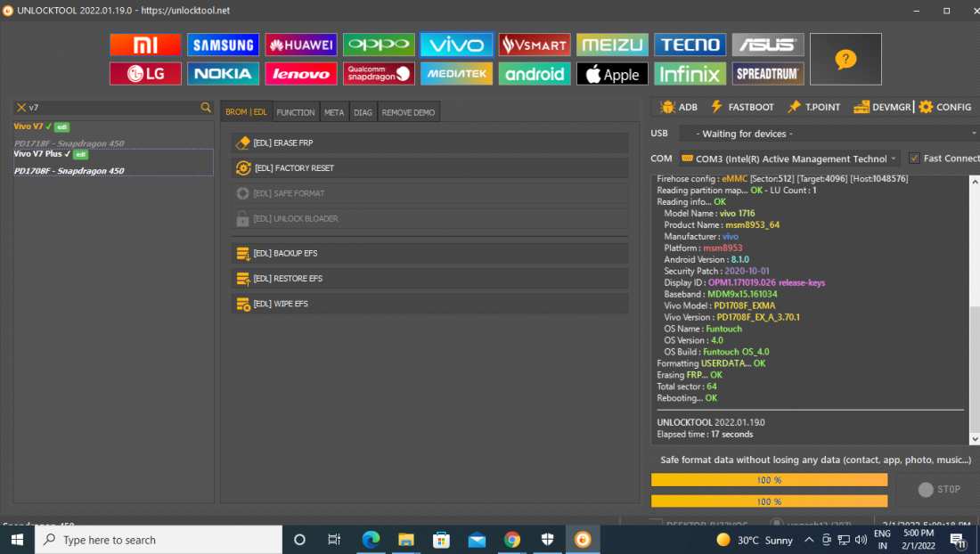
Task: Open the Asus brand section
Action: [767, 45]
